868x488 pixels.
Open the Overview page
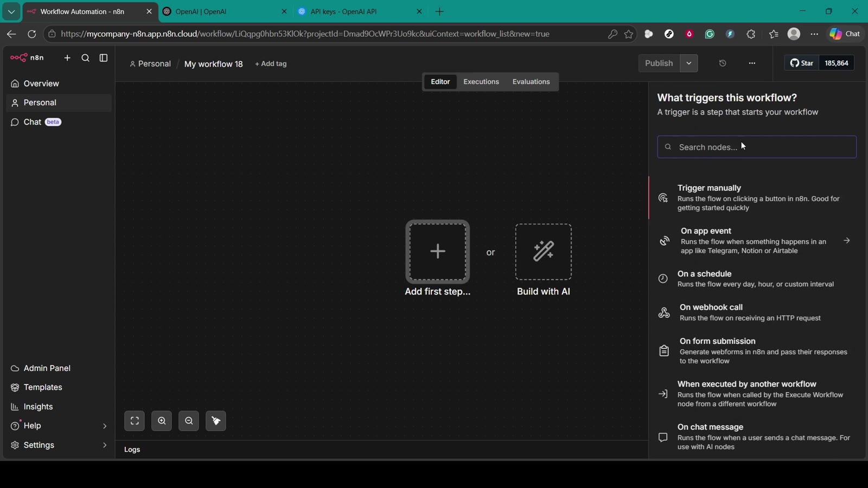[59, 84]
